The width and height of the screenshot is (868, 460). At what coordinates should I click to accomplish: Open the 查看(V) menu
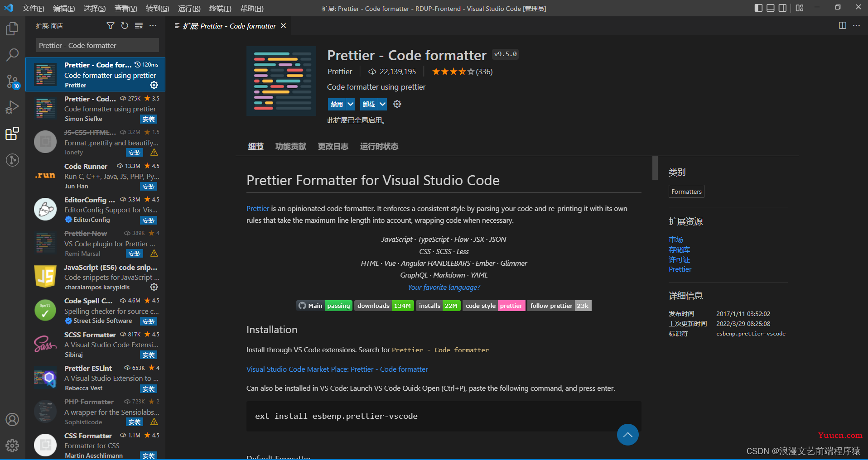tap(126, 9)
